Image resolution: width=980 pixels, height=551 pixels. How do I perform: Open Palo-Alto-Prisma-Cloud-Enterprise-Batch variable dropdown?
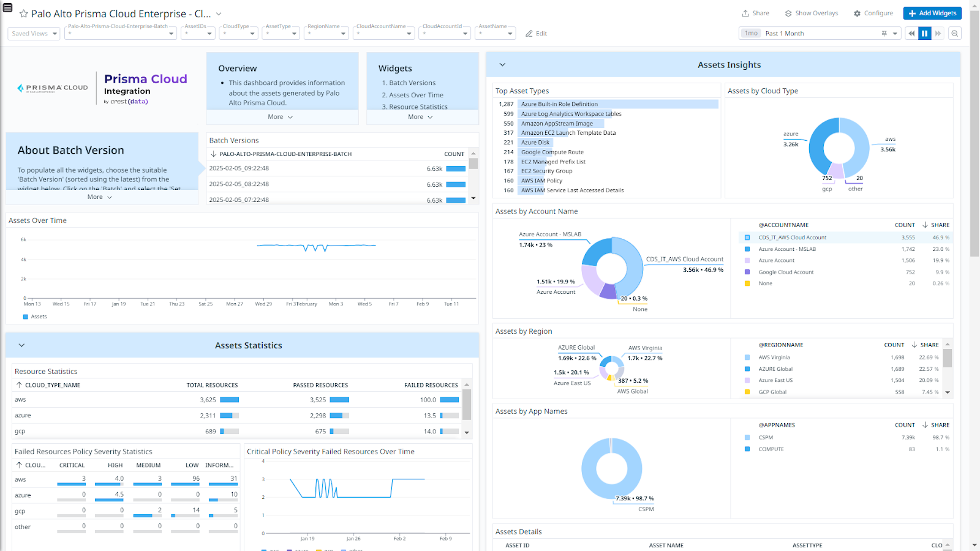pos(121,34)
